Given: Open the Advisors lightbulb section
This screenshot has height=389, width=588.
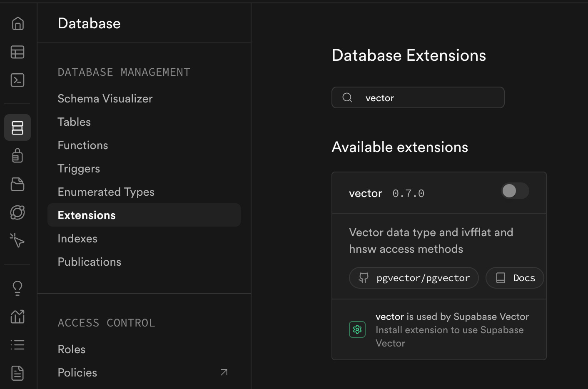Looking at the screenshot, I should (17, 288).
